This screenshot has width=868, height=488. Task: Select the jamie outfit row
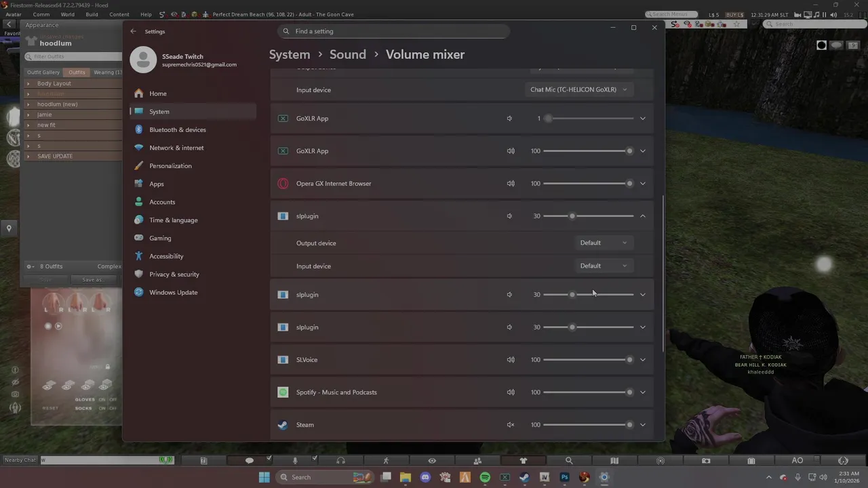tap(73, 115)
